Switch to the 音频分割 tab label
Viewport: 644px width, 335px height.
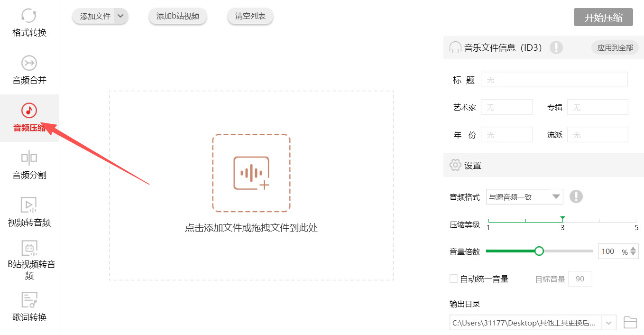(x=29, y=175)
